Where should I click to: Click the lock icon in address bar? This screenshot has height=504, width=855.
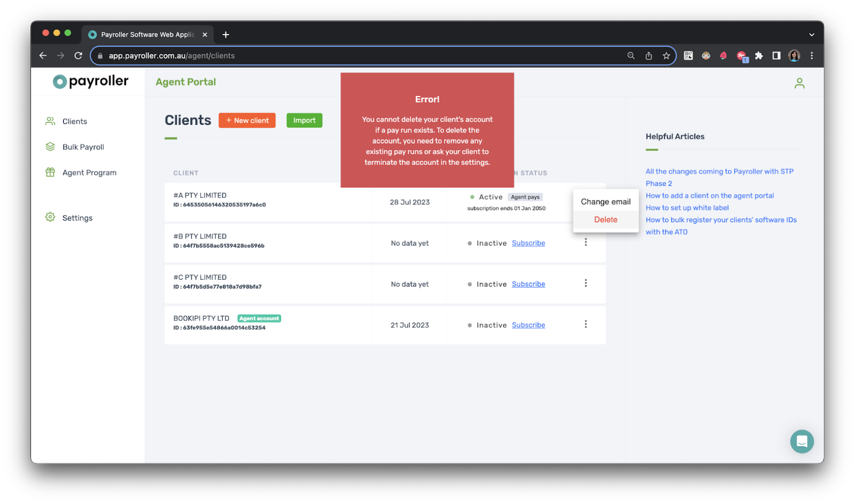click(x=100, y=56)
